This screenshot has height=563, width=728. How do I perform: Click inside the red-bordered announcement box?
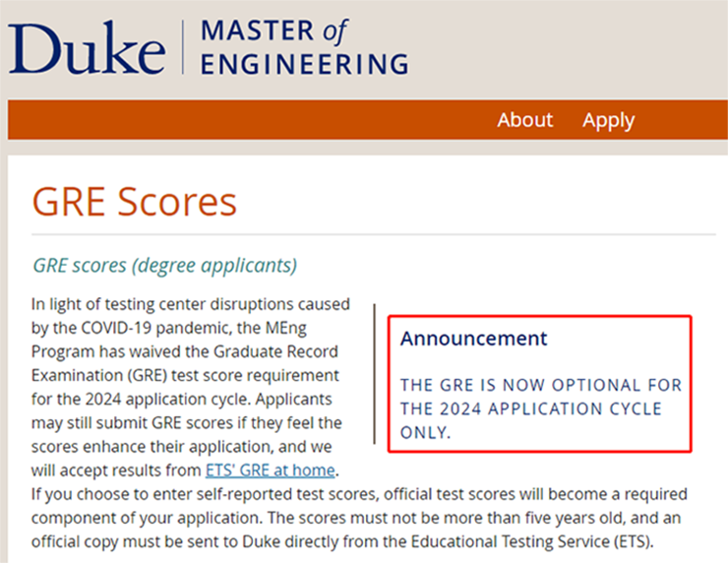tap(540, 384)
